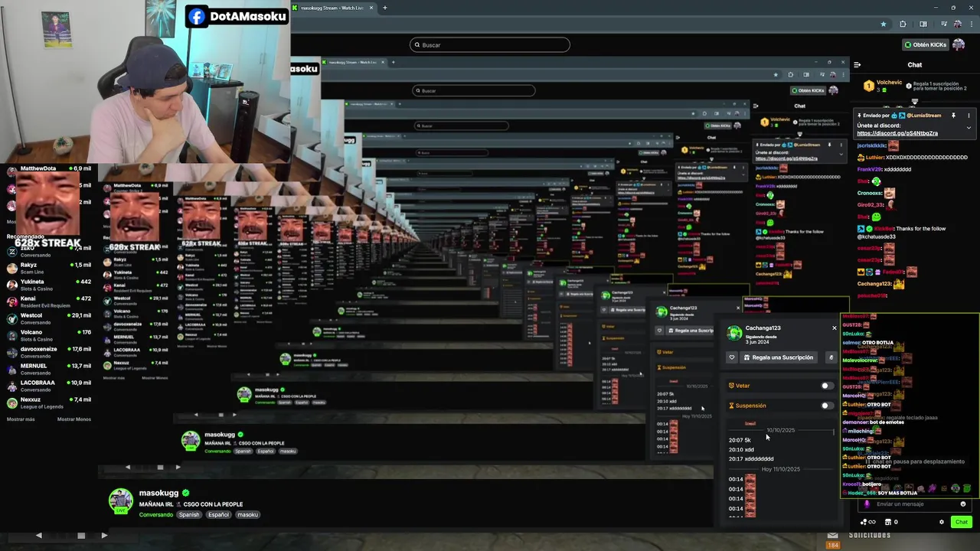Viewport: 980px width, 551px height.
Task: Click the masokugg streamer avatar with LIVE badge
Action: coord(121,501)
